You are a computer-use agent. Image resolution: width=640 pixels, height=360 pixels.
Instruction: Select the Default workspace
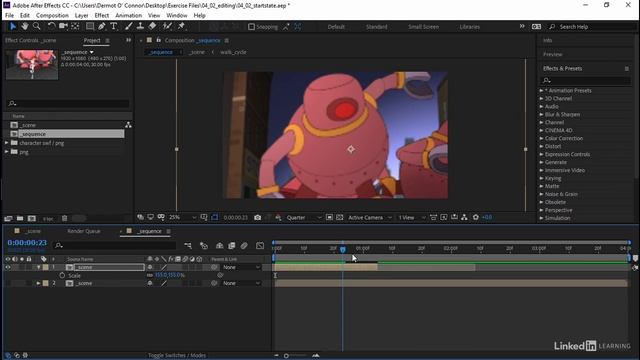(336, 27)
